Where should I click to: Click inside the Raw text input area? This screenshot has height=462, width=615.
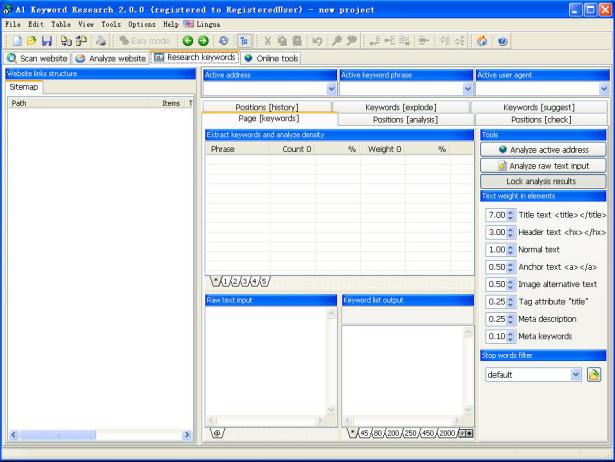click(267, 361)
